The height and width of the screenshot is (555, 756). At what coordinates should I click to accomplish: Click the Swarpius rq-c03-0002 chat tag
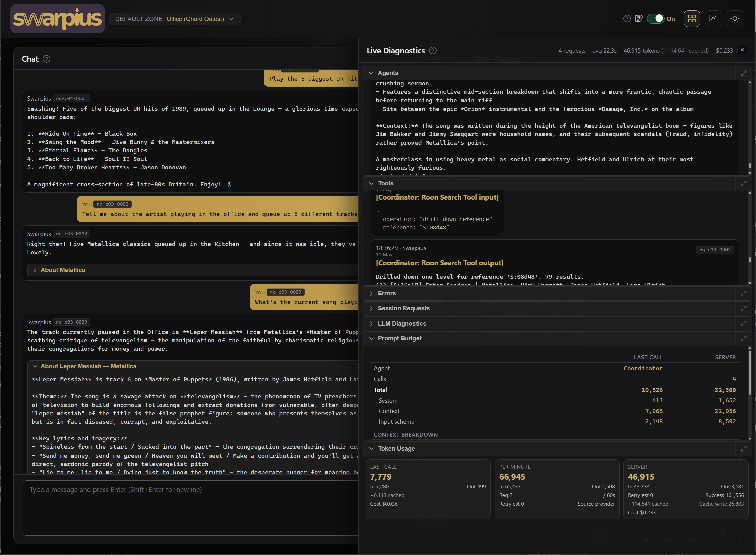coord(72,234)
